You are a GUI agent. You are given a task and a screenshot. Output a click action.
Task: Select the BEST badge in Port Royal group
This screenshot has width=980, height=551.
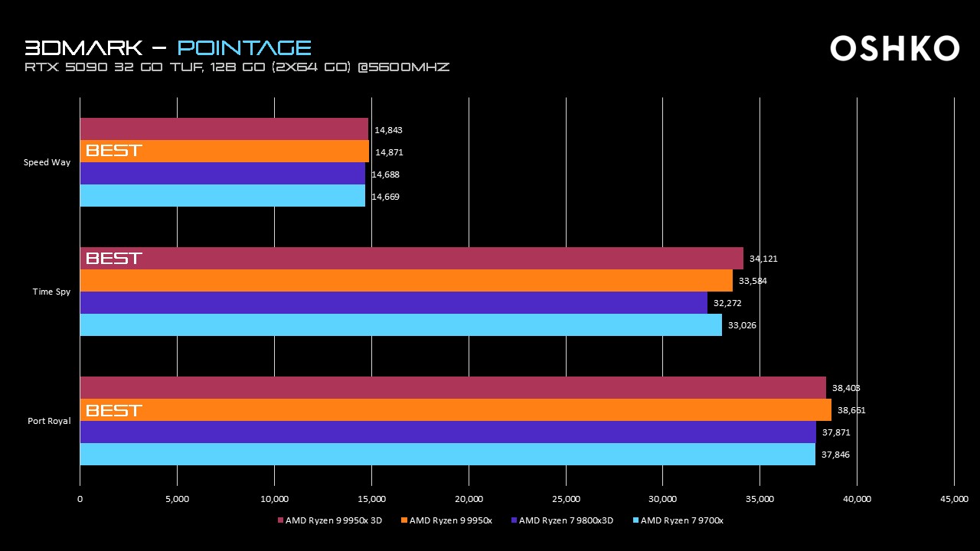pos(113,410)
